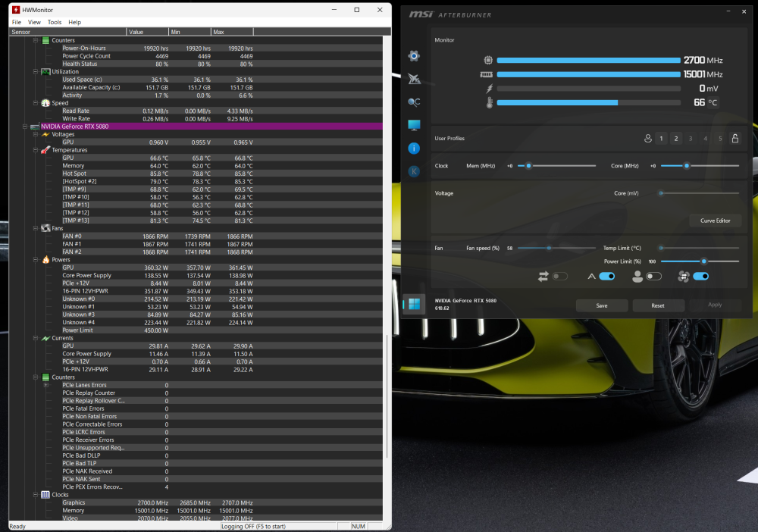This screenshot has width=758, height=532.
Task: Click the Windows startup icon button
Action: [x=415, y=304]
